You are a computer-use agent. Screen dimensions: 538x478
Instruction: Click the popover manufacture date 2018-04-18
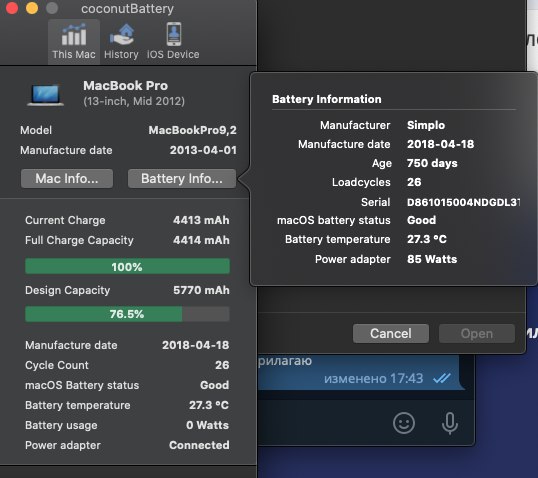point(441,144)
